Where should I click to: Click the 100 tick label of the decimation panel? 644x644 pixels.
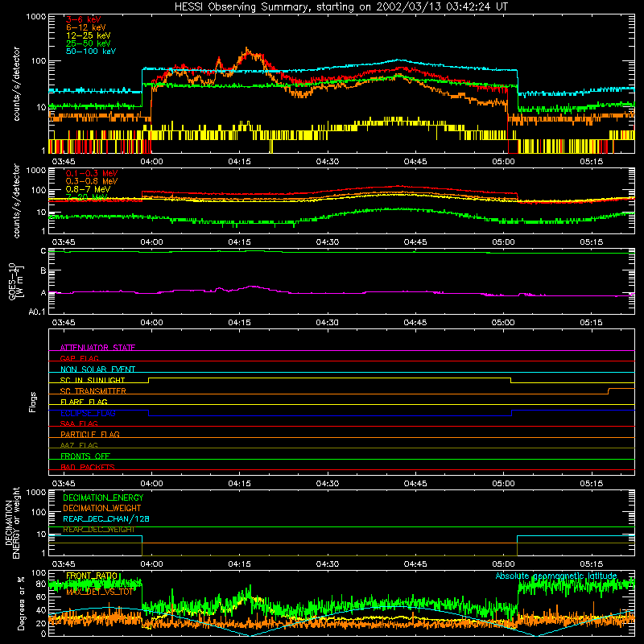pyautogui.click(x=39, y=512)
